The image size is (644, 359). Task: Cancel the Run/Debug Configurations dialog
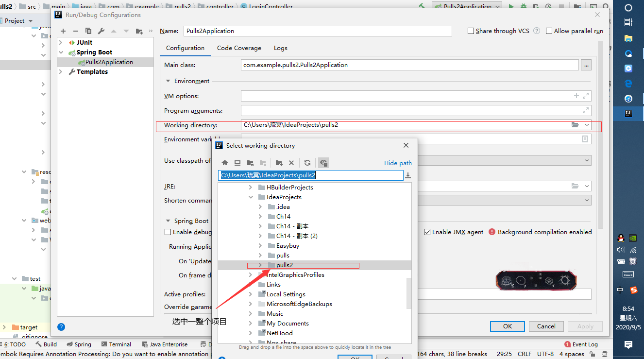[546, 326]
